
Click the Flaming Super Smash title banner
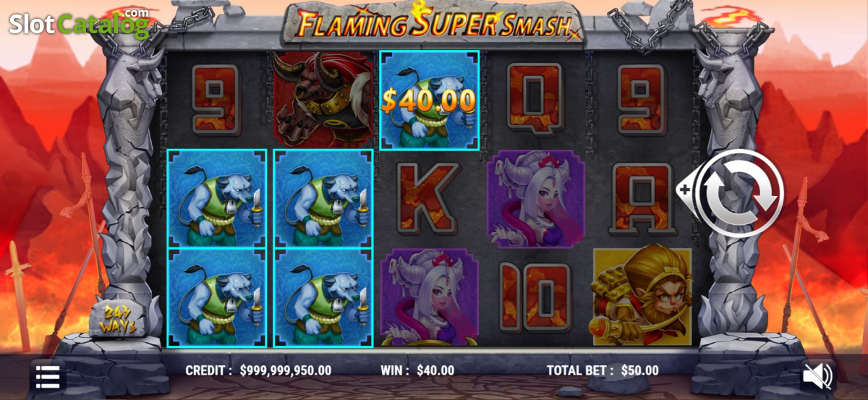click(x=433, y=23)
